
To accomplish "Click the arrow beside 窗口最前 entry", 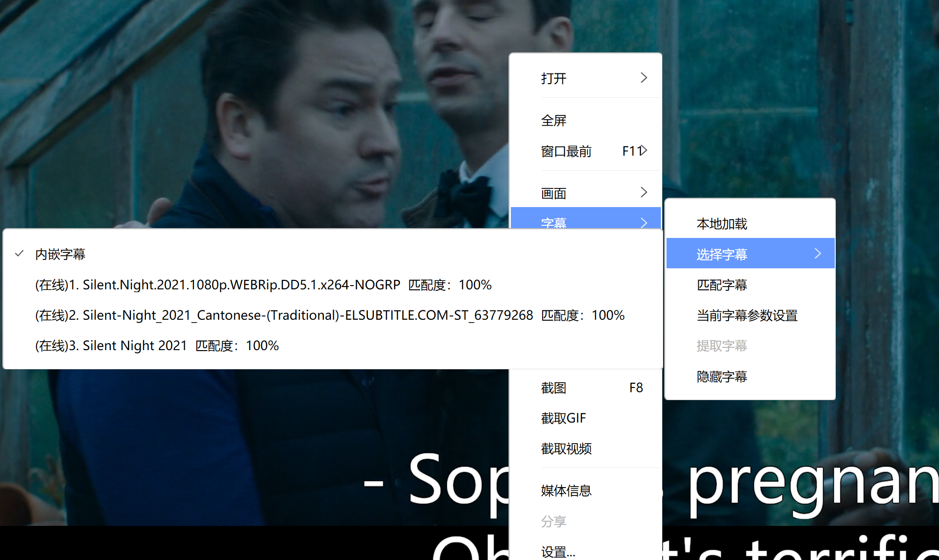I will click(644, 151).
